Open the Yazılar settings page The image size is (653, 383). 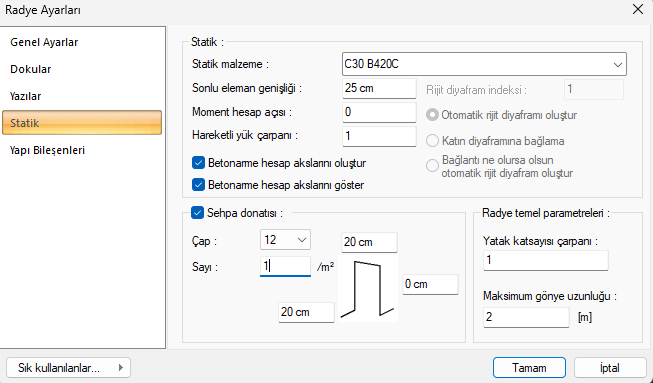82,96
